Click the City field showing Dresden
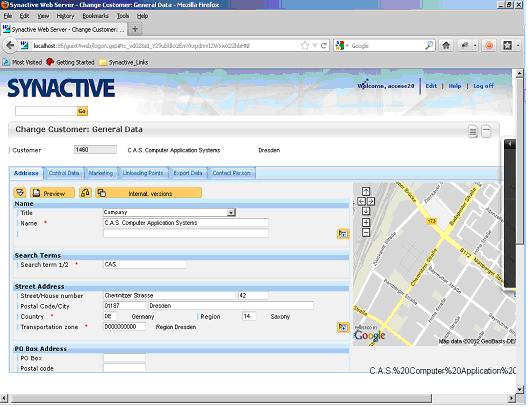Viewport: 528px width, 407px height. (231, 306)
